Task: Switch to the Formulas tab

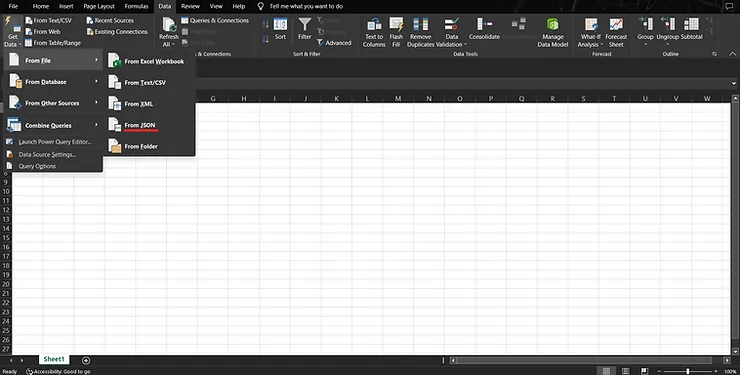Action: pyautogui.click(x=136, y=6)
